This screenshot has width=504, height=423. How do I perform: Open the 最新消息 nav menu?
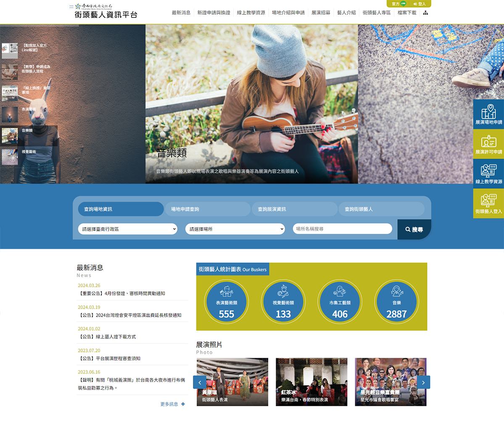pyautogui.click(x=181, y=13)
